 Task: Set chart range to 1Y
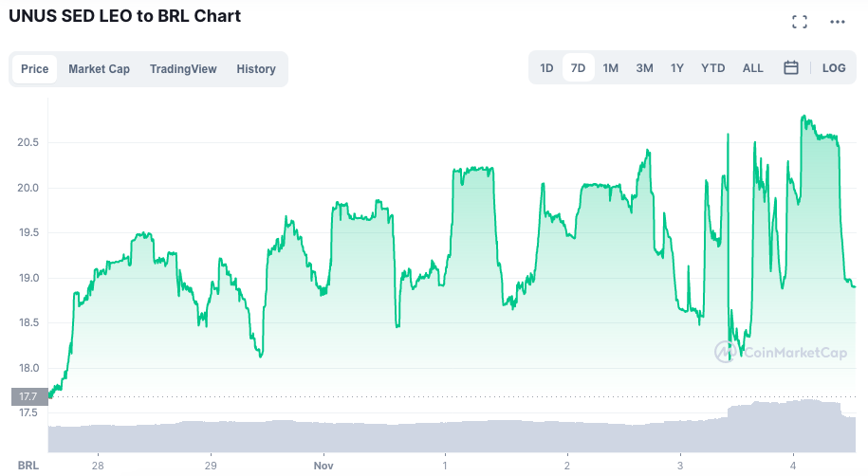[677, 68]
